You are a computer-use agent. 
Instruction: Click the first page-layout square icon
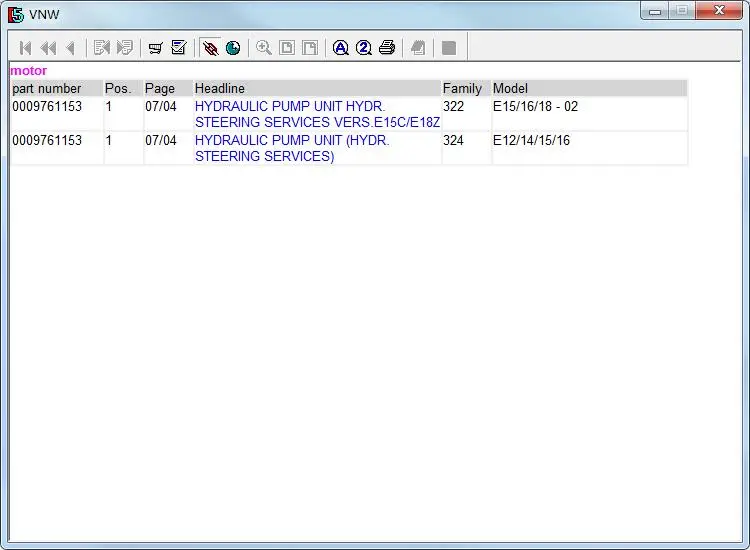[x=287, y=48]
